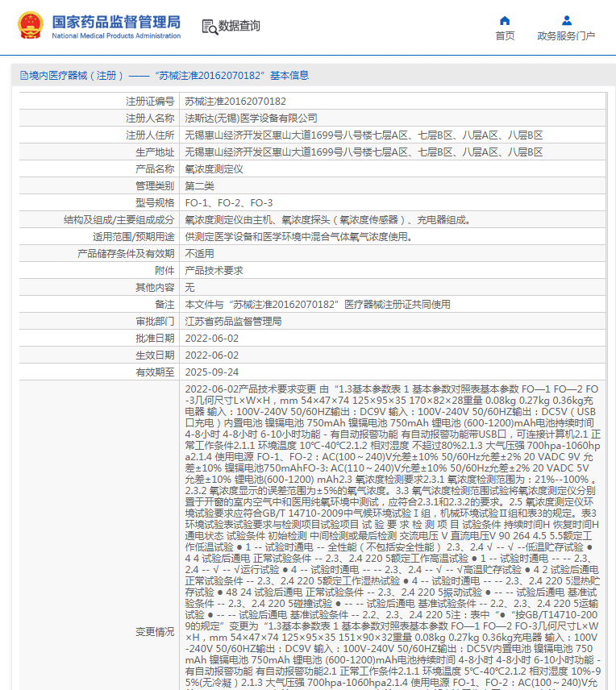This screenshot has width=616, height=690.
Task: Click the 国家药品监督管理局 site name
Action: 116,22
